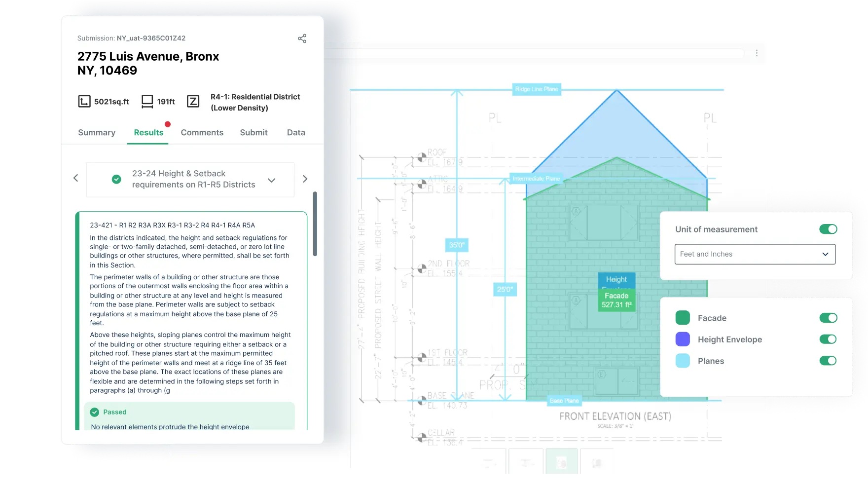
Task: Click the results panel vertical scrollbar
Action: point(315,224)
